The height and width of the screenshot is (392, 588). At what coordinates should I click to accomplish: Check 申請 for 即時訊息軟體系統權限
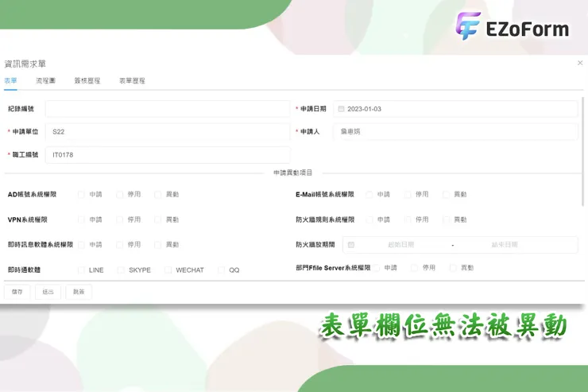[x=81, y=245]
